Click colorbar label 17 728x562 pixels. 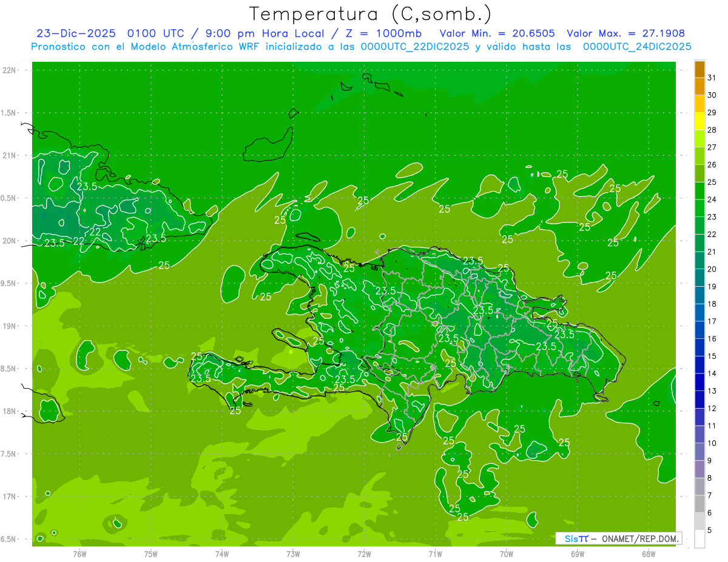[712, 321]
